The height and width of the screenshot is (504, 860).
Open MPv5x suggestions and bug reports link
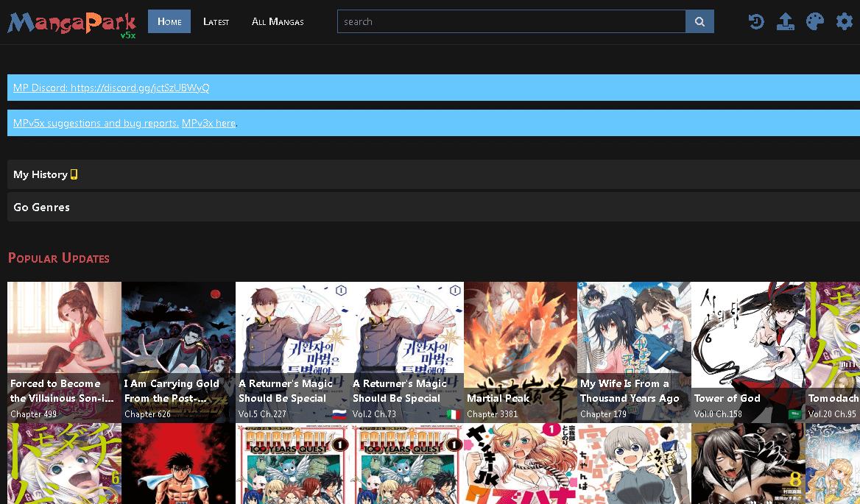[x=96, y=124]
